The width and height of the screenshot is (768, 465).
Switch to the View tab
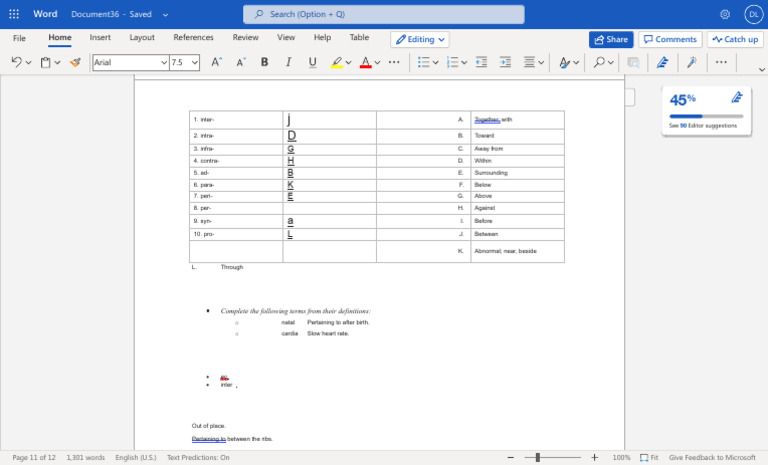point(286,37)
